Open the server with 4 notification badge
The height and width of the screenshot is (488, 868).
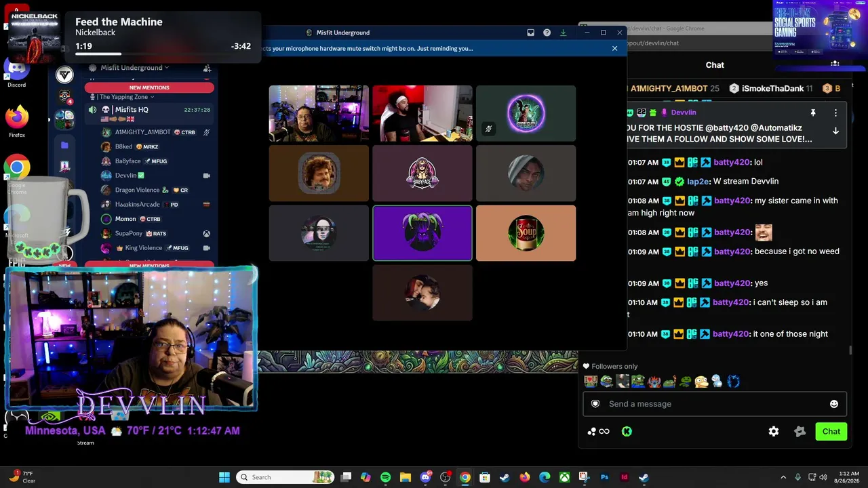click(x=64, y=97)
